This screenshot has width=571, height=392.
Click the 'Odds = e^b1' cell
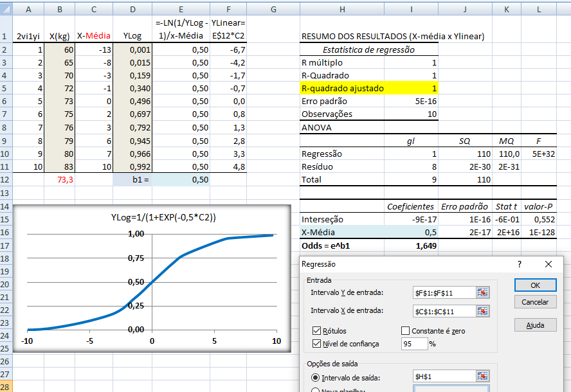pyautogui.click(x=342, y=245)
